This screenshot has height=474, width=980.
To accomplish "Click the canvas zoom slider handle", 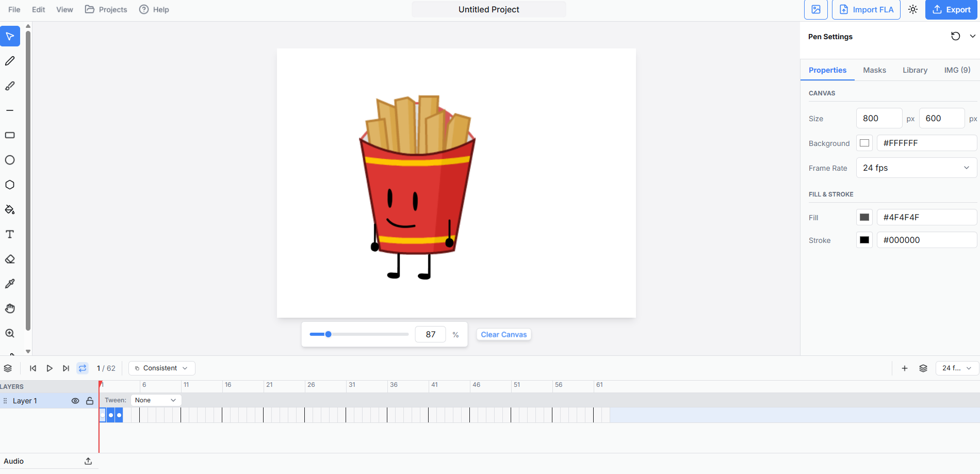I will pyautogui.click(x=328, y=334).
